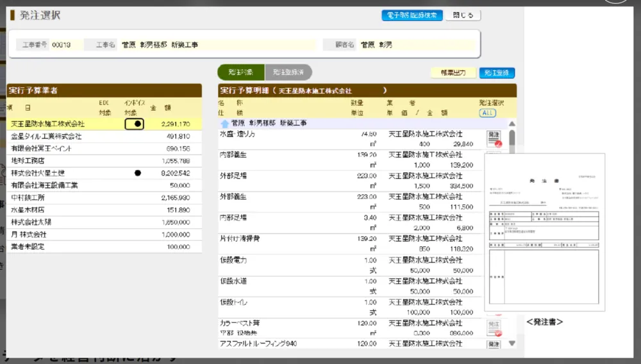Select 株式会社火星土建 row
The height and width of the screenshot is (364, 641).
(104, 173)
